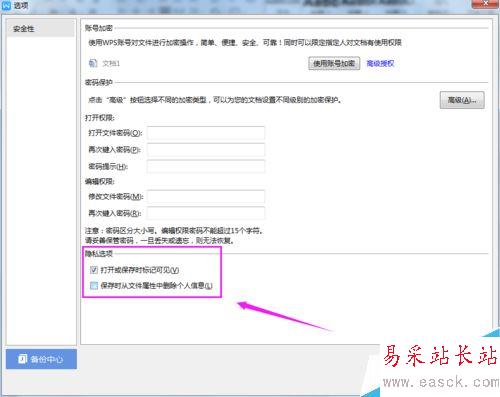Click the 编辑权限: label
Image resolution: width=500 pixels, height=397 pixels.
click(x=100, y=181)
